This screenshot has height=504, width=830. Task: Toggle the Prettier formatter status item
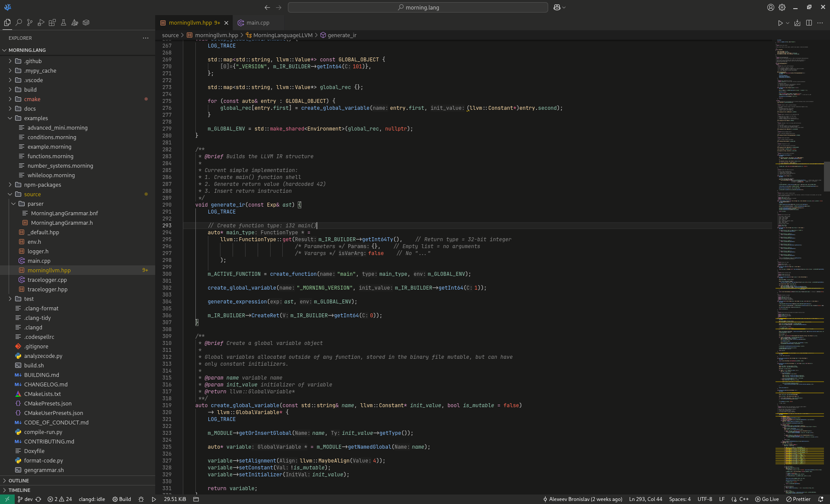(x=798, y=499)
